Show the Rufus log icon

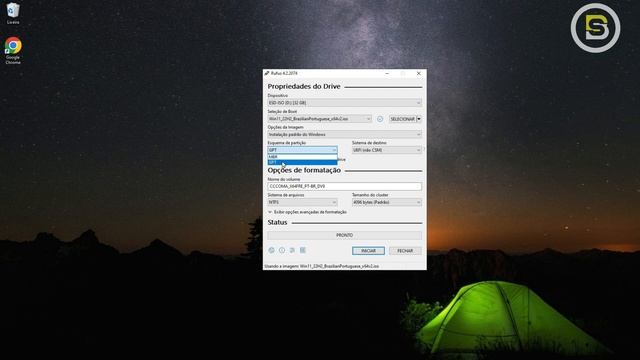pos(303,250)
